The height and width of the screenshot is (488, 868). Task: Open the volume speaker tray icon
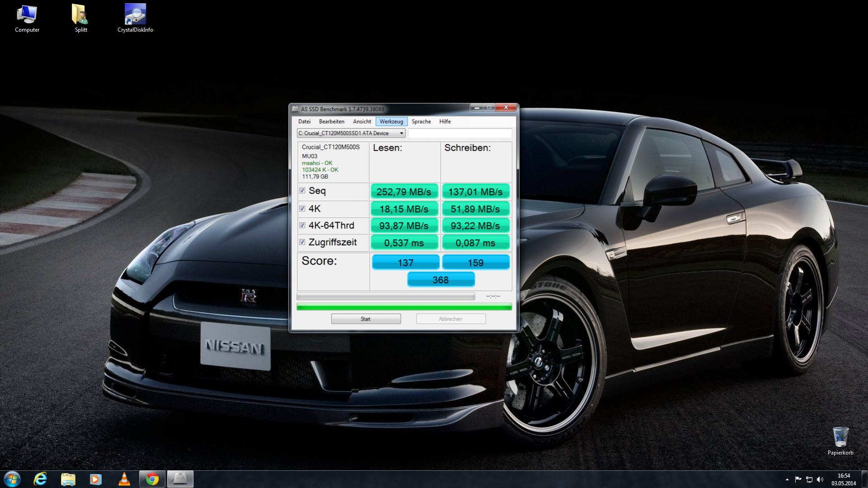click(x=820, y=479)
